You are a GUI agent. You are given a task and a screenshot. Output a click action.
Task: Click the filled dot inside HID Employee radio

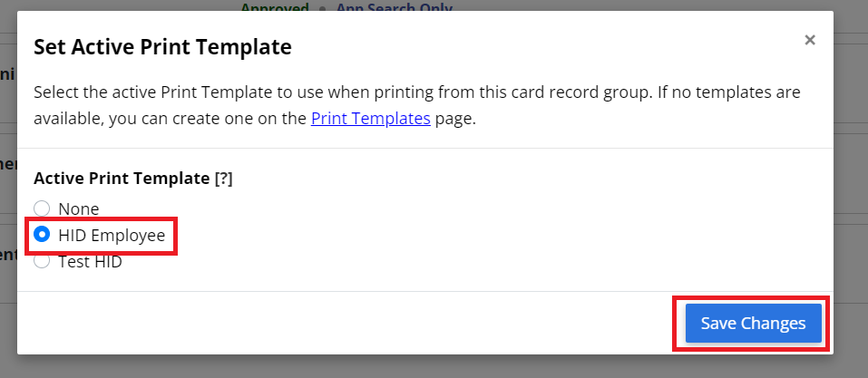42,235
